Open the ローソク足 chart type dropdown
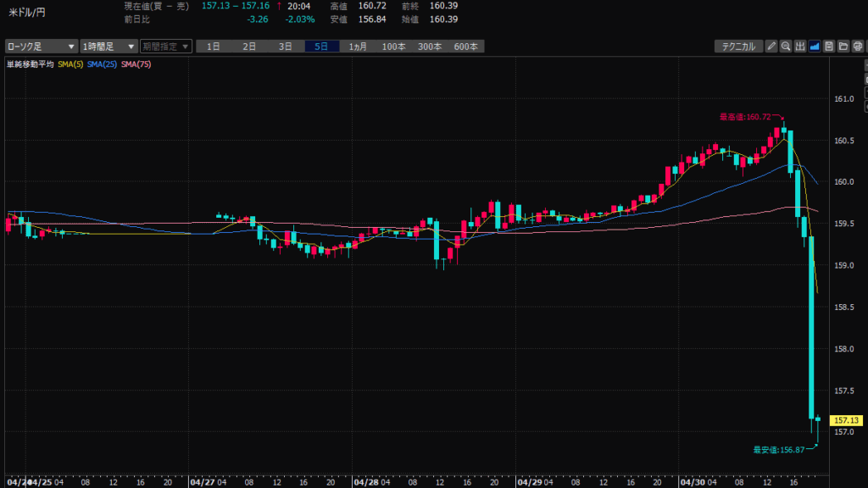This screenshot has height=488, width=868. 41,47
